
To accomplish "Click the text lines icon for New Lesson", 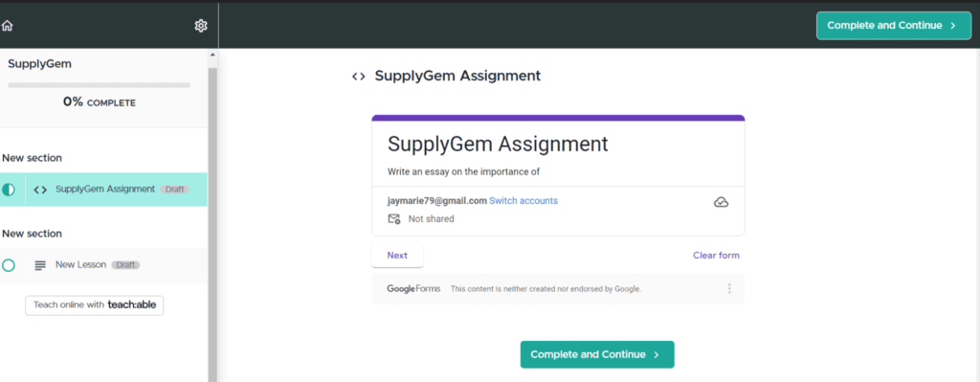I will coord(40,265).
